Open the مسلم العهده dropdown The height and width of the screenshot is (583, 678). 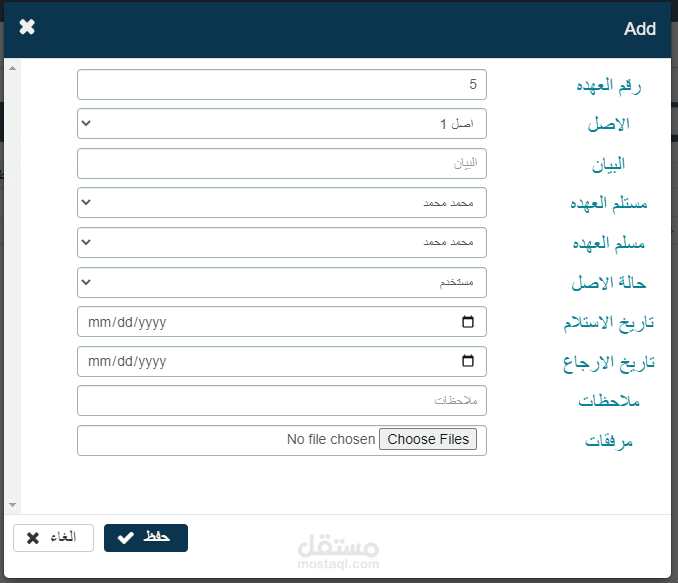pyautogui.click(x=282, y=242)
